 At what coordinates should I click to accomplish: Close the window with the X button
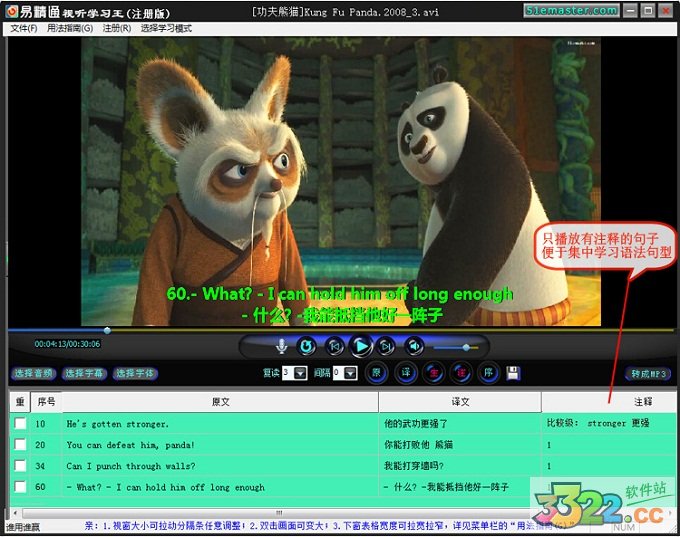click(x=665, y=10)
